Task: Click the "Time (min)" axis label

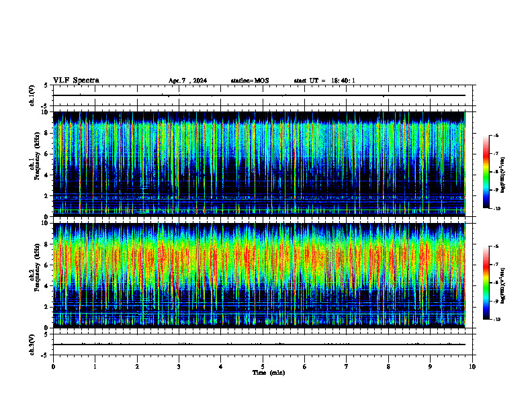Action: [x=269, y=373]
